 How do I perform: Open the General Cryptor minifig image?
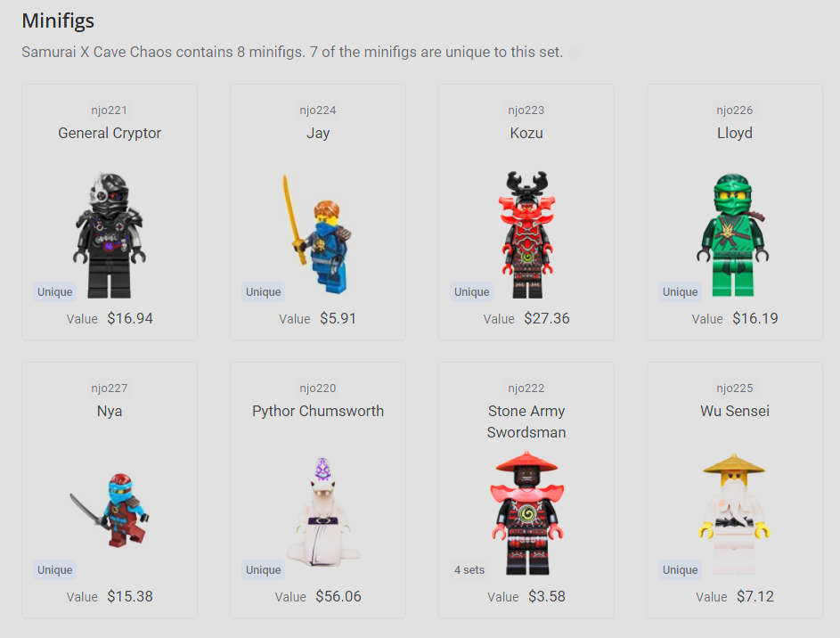tap(110, 235)
